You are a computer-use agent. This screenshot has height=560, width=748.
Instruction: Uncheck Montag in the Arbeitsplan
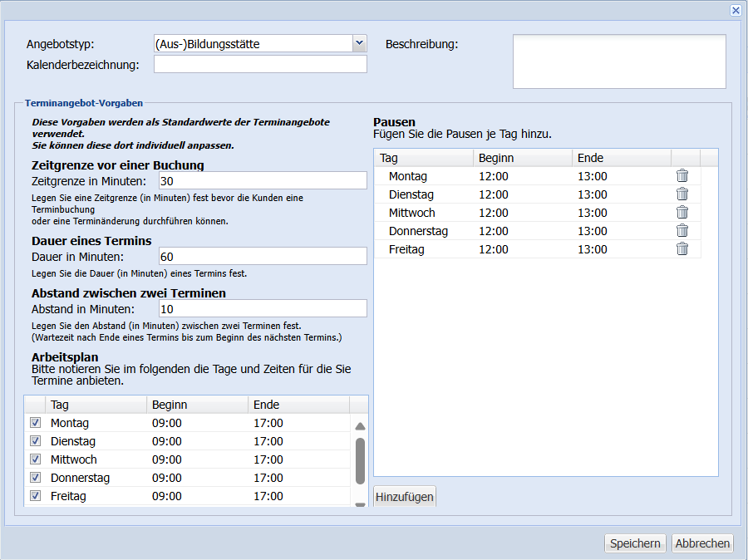coord(35,423)
